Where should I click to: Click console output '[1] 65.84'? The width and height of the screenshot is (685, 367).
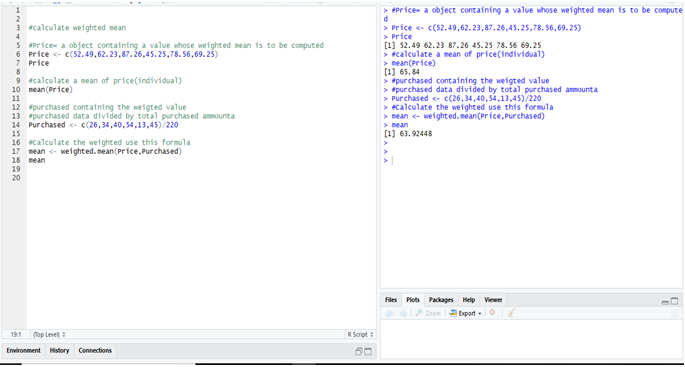pos(401,72)
